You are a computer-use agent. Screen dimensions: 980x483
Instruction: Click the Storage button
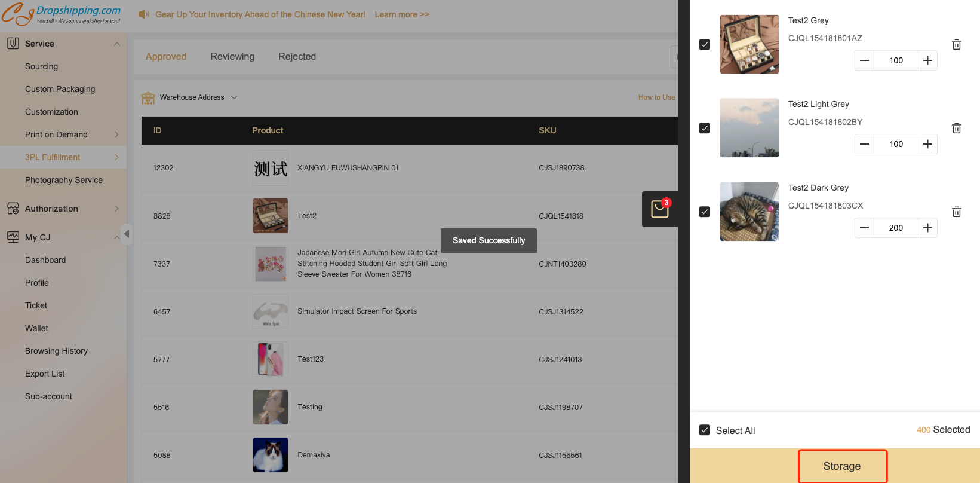[x=842, y=466]
